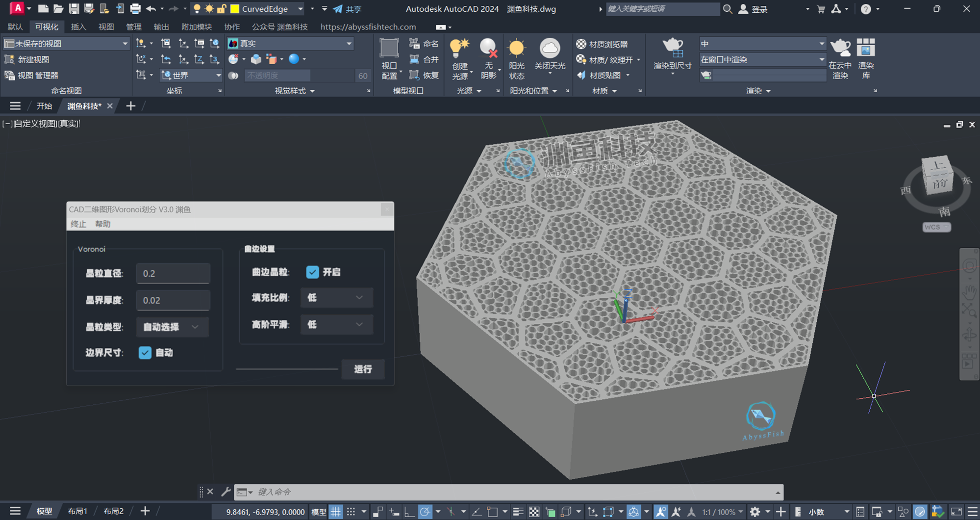Open the 开始 start tab
The height and width of the screenshot is (520, 980).
click(44, 106)
